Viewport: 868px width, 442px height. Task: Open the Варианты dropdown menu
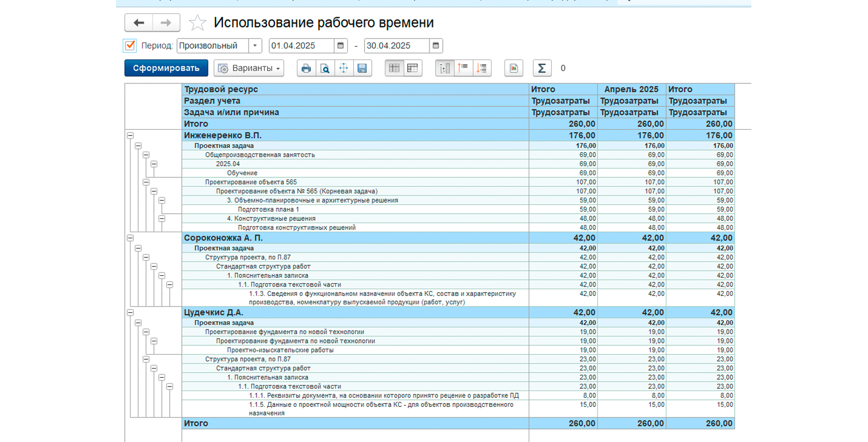(249, 68)
